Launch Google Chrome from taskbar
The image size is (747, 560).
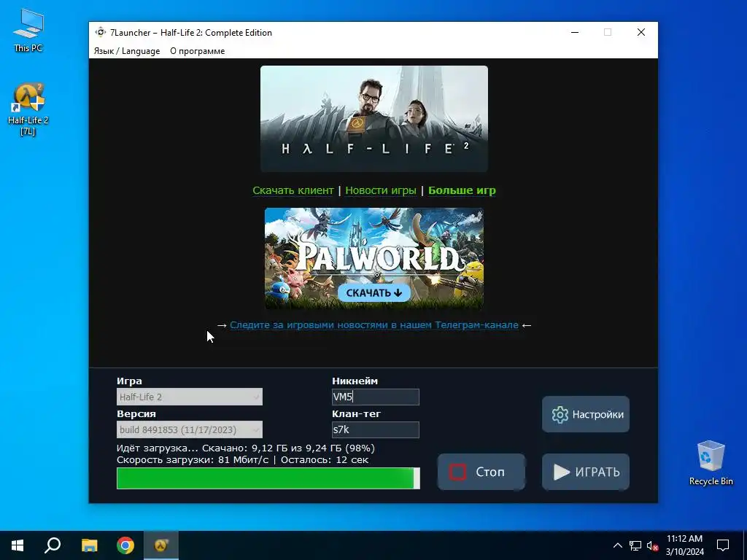point(125,545)
